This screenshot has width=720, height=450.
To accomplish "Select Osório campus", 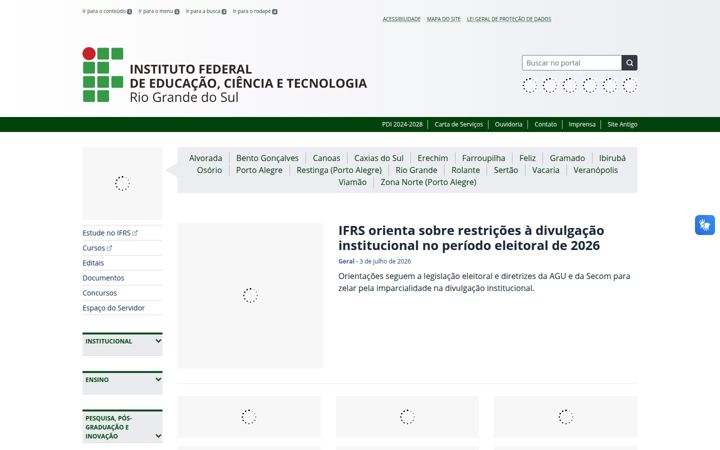I will (209, 170).
